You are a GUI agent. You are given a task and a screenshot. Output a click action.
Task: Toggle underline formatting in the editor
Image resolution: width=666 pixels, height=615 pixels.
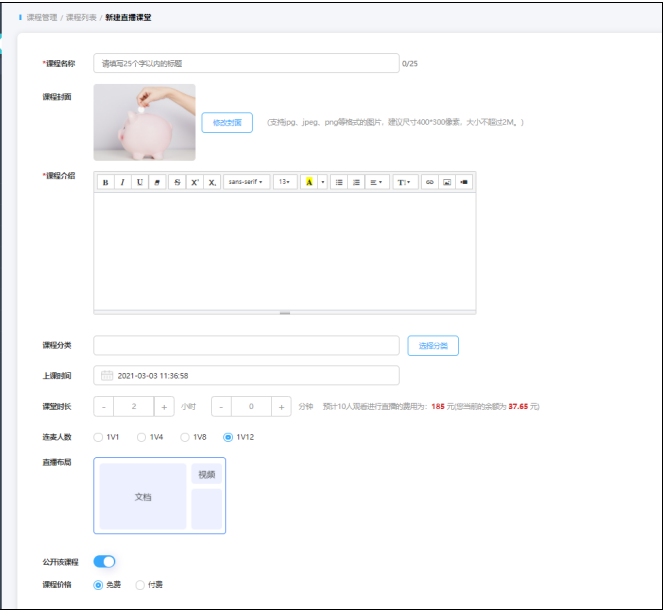(x=140, y=182)
